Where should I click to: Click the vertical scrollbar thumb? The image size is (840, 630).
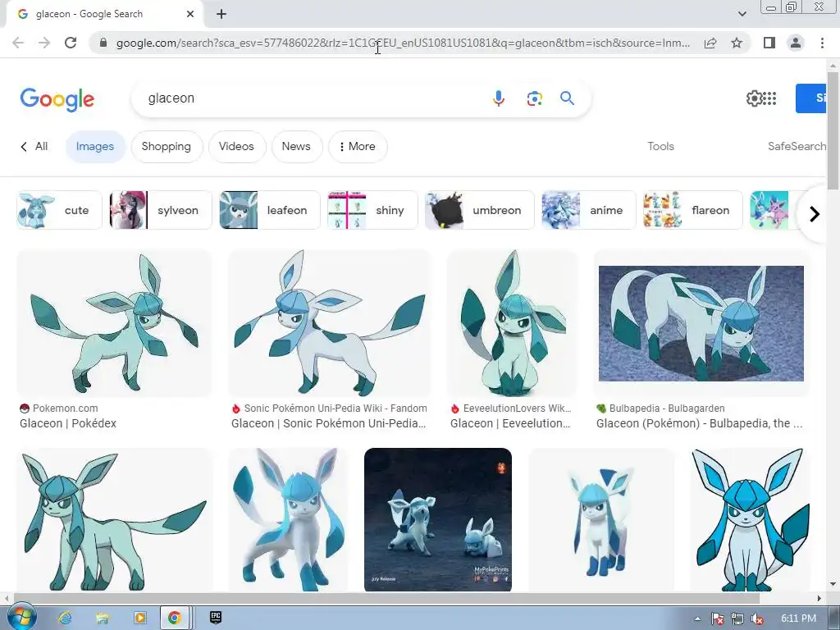tap(833, 130)
